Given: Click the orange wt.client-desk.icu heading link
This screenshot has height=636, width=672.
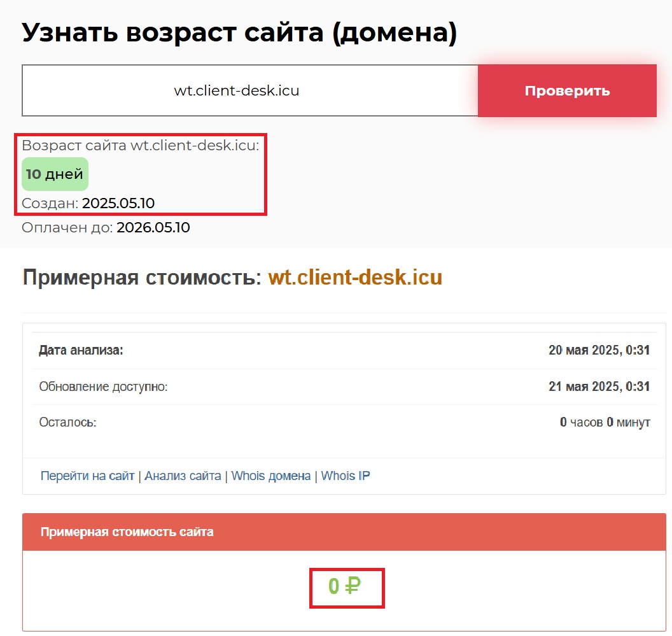Looking at the screenshot, I should (354, 278).
